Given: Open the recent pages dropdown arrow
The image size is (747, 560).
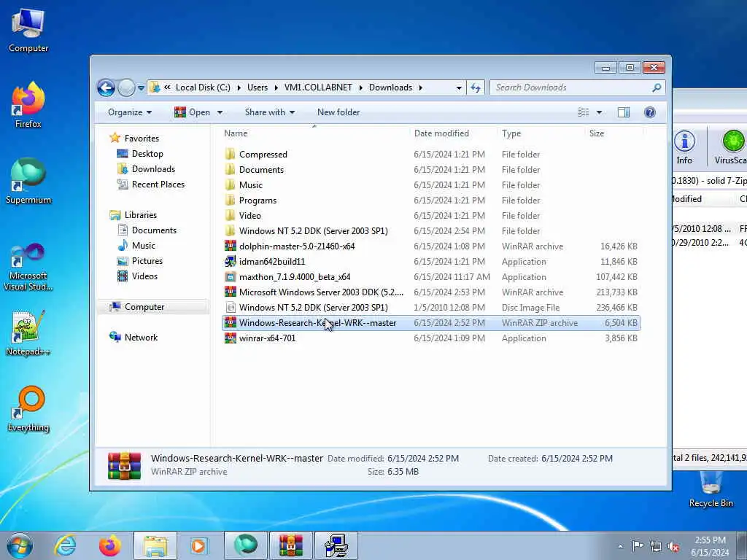Looking at the screenshot, I should pos(141,88).
